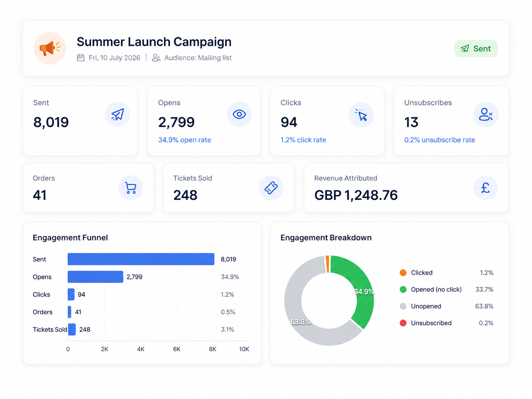Open the 0.2% unsubscribe rate link
Image resolution: width=532 pixels, height=399 pixels.
click(x=439, y=140)
